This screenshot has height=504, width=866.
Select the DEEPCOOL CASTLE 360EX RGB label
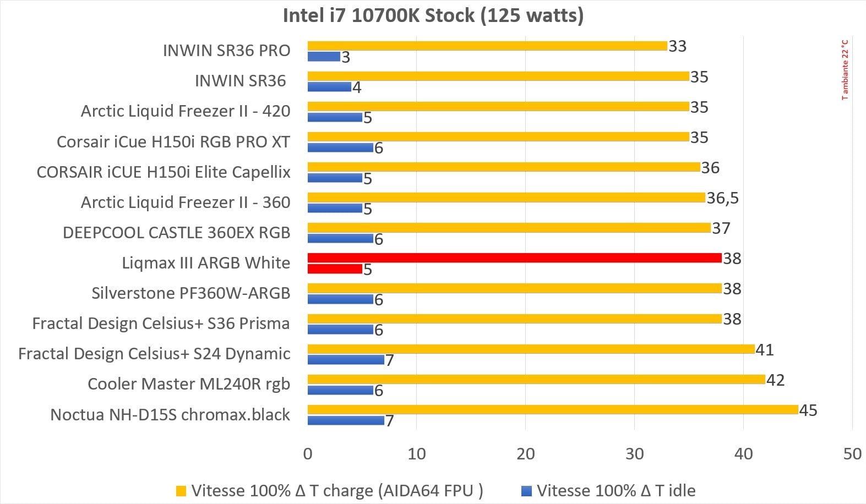pos(176,233)
